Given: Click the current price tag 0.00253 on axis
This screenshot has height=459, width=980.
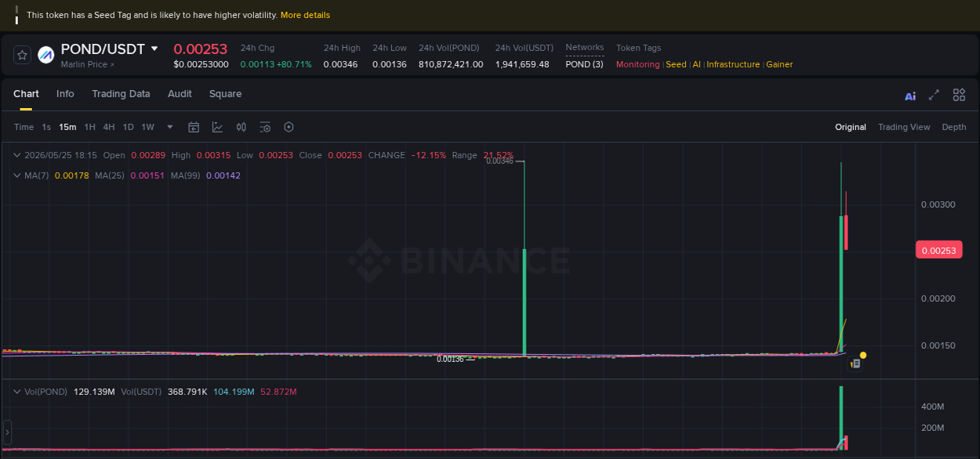Looking at the screenshot, I should [938, 251].
